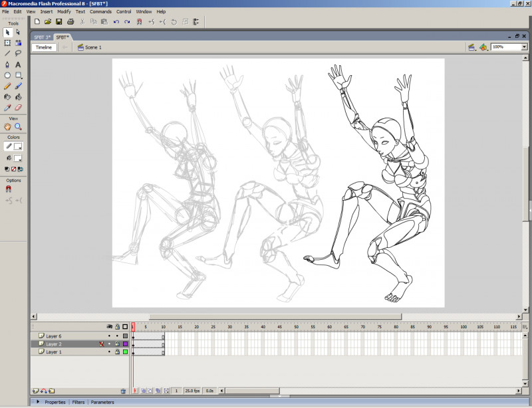Select the Pencil tool

[x=7, y=86]
